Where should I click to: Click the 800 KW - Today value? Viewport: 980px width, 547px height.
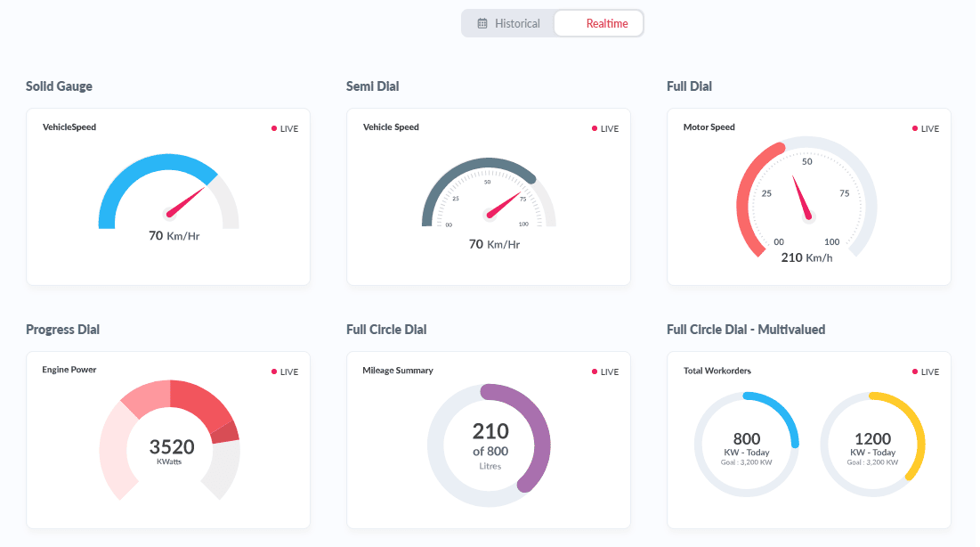[x=746, y=446]
